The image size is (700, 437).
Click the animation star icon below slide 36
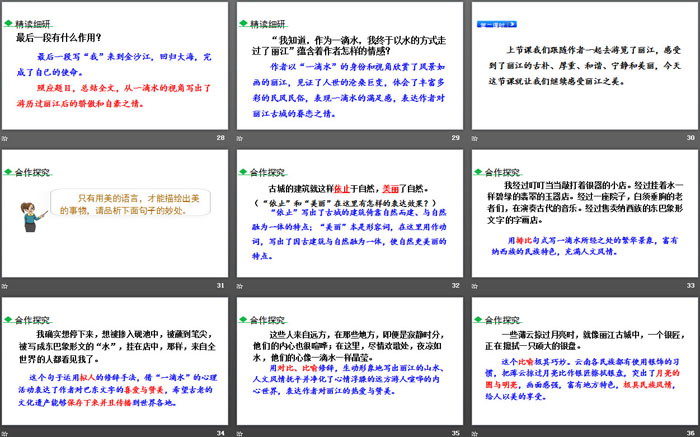point(474,431)
